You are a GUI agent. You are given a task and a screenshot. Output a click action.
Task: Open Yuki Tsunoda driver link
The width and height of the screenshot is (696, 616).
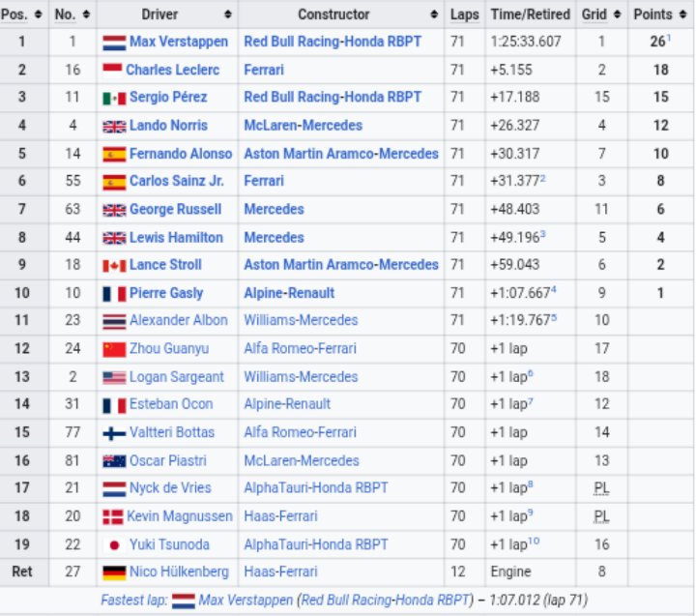pyautogui.click(x=169, y=544)
